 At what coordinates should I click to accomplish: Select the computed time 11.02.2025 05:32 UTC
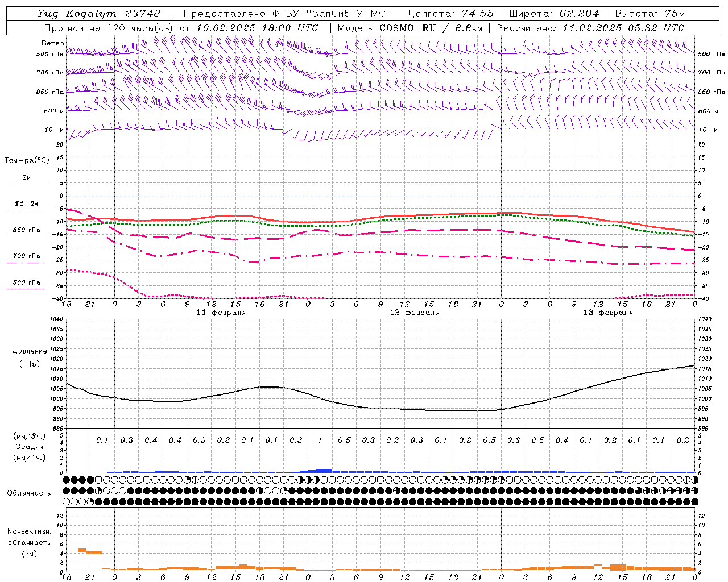[623, 28]
